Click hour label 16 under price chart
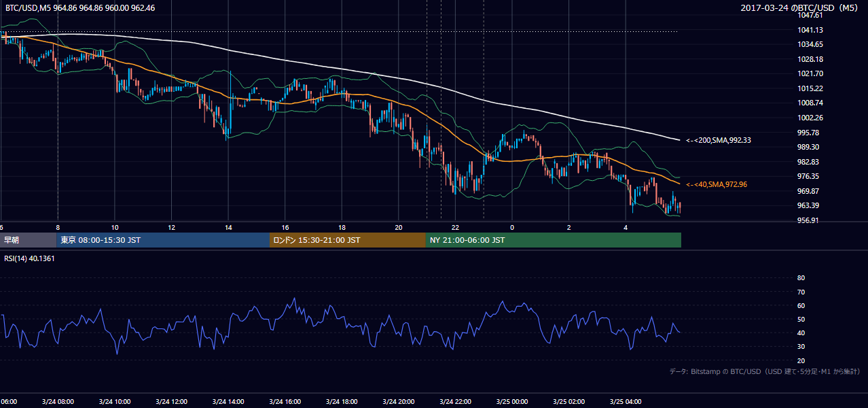 285,227
